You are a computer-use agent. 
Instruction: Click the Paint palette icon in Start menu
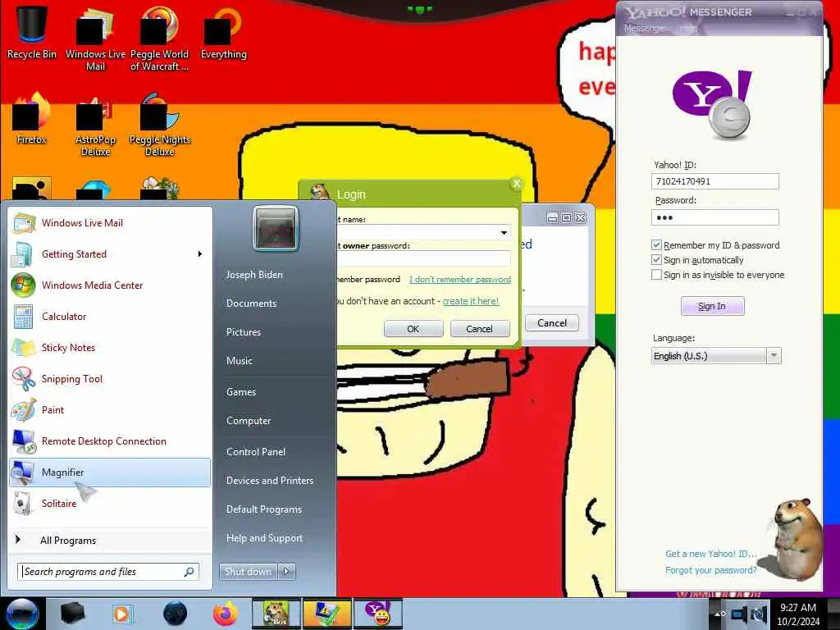point(24,410)
